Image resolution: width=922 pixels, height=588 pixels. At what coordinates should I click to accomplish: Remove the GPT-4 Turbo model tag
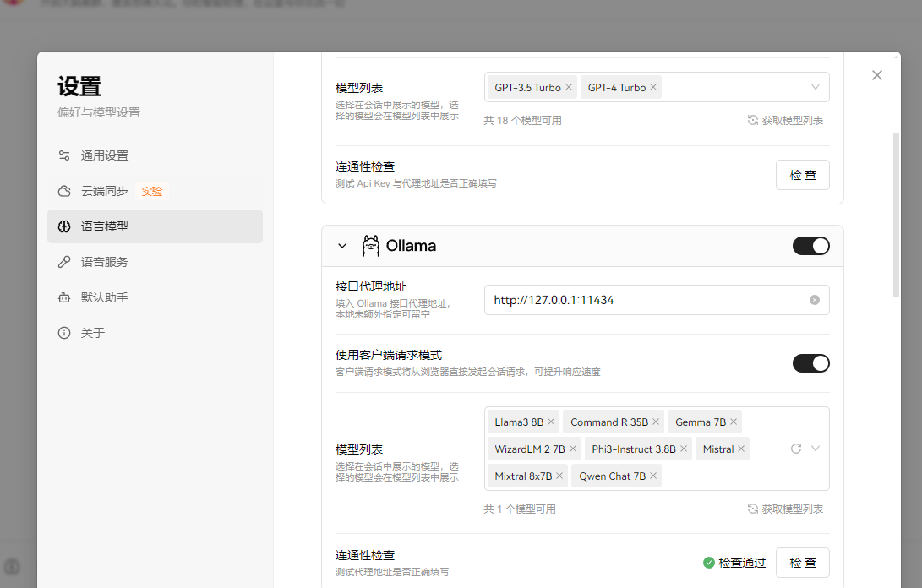tap(652, 86)
